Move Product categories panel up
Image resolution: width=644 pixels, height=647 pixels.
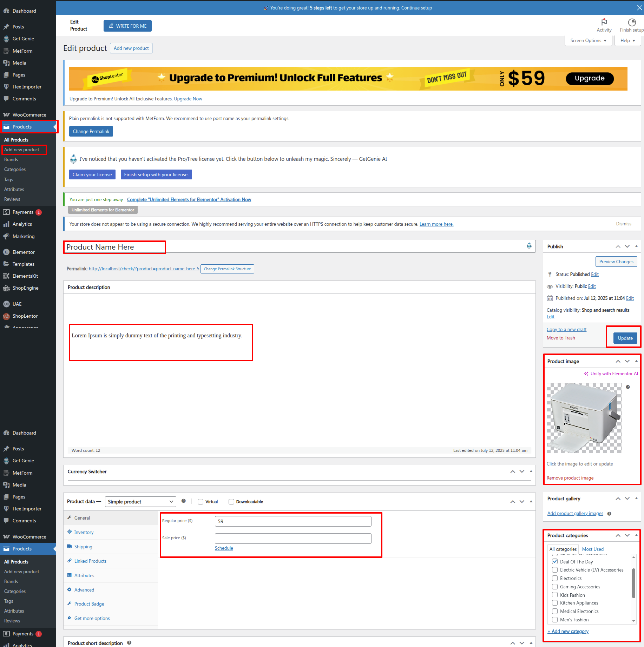(618, 535)
